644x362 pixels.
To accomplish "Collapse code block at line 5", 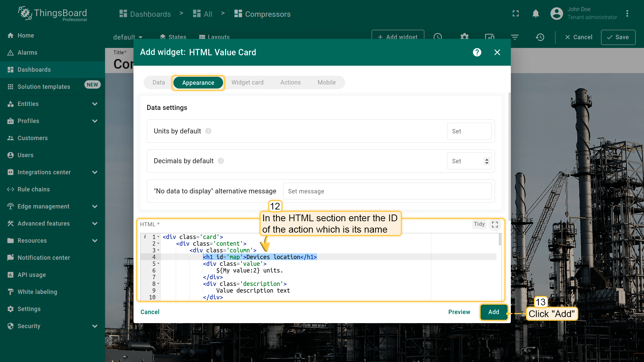I will coord(158,264).
